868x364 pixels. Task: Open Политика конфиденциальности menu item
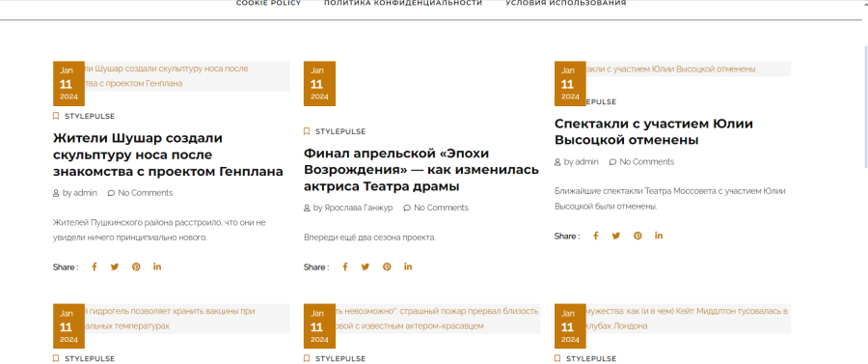tap(403, 3)
